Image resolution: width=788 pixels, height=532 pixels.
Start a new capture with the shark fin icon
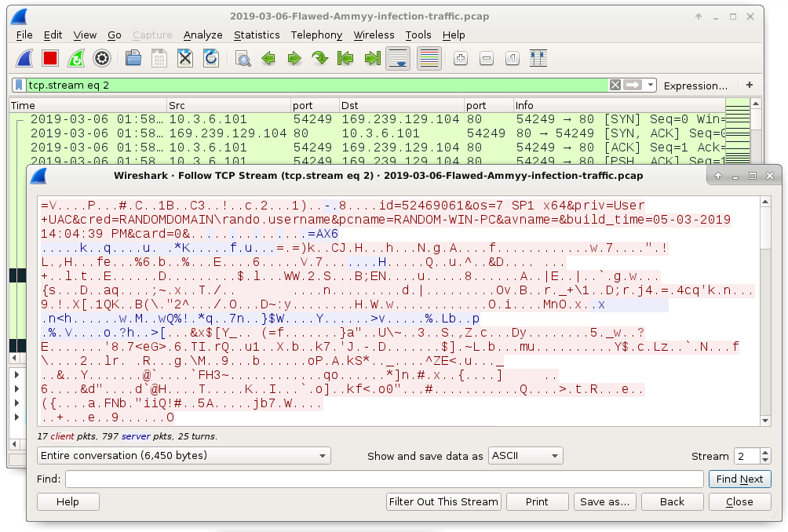point(24,58)
